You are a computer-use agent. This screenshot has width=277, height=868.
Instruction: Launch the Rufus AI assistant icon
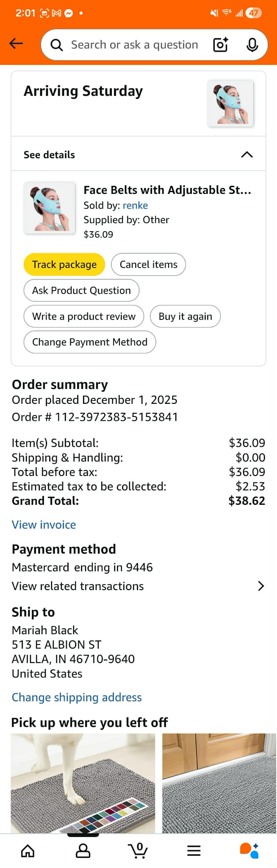[x=249, y=850]
